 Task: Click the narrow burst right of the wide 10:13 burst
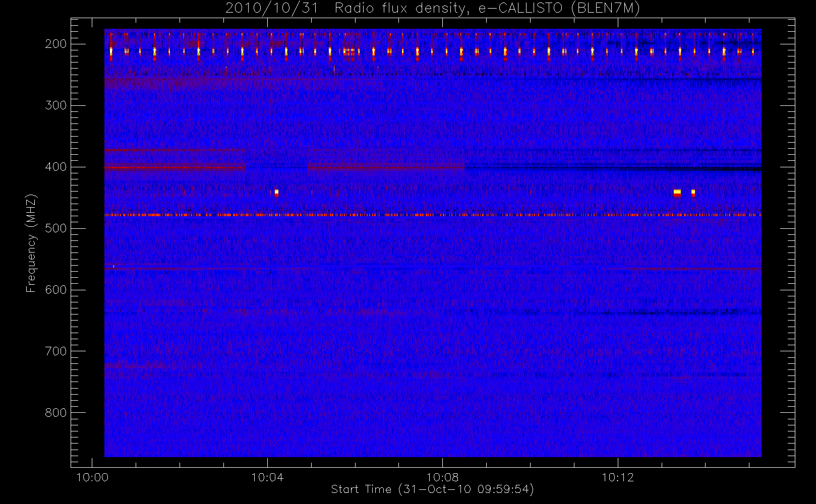coord(693,193)
